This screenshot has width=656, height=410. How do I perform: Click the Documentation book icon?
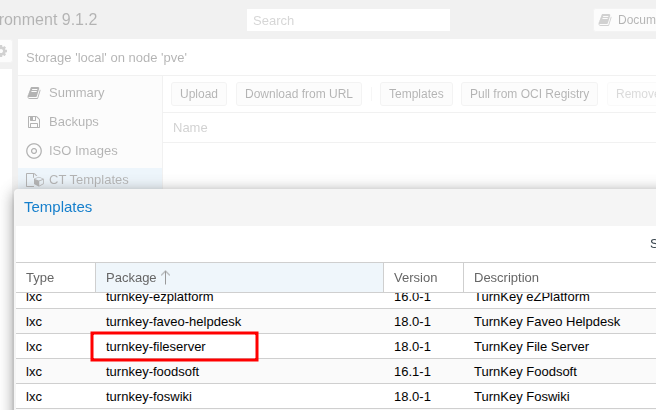tap(604, 20)
